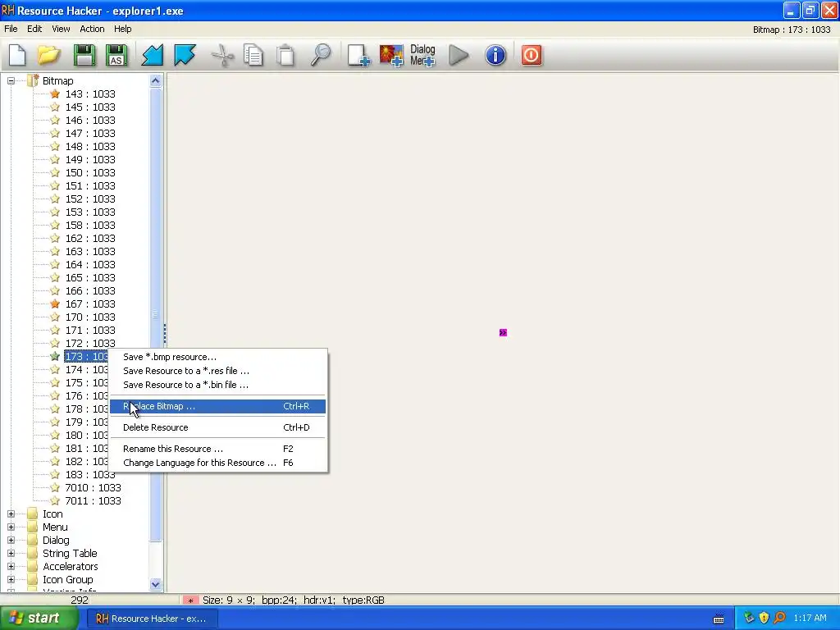Click the star icon beside 143 : 1033
840x630 pixels.
[x=55, y=94]
